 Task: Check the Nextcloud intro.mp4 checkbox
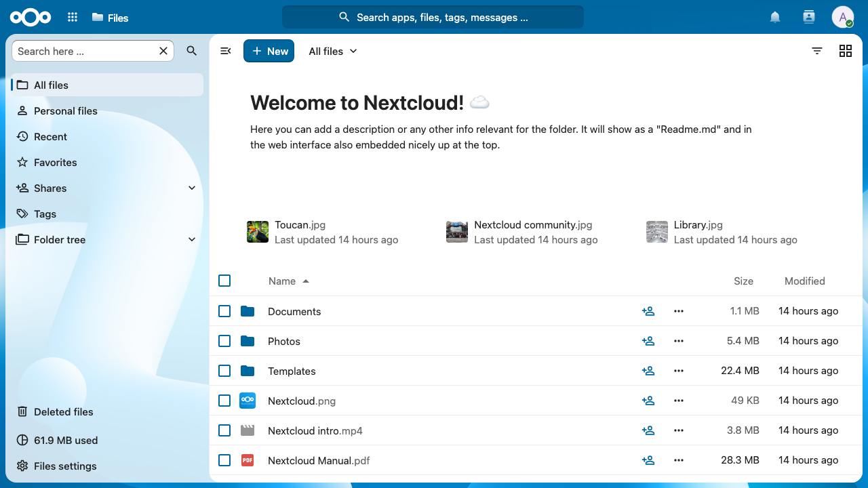[x=224, y=430]
